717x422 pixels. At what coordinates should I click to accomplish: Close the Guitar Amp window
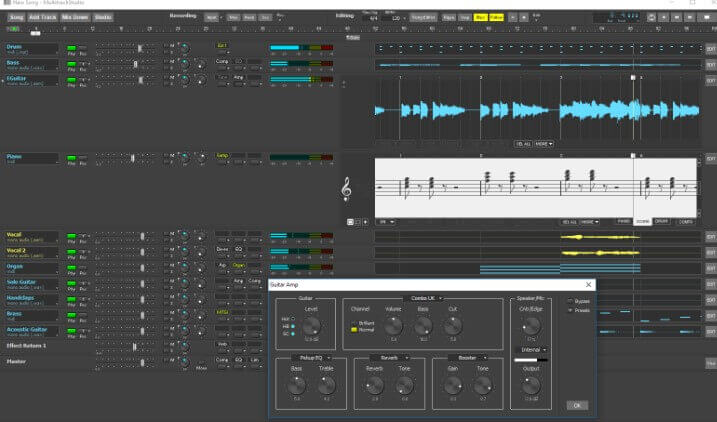click(589, 284)
